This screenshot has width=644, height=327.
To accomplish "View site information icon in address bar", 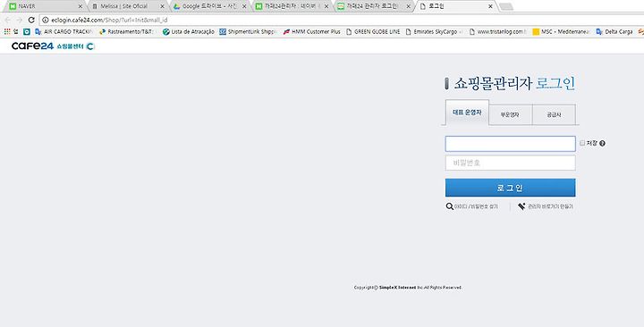I will click(46, 20).
